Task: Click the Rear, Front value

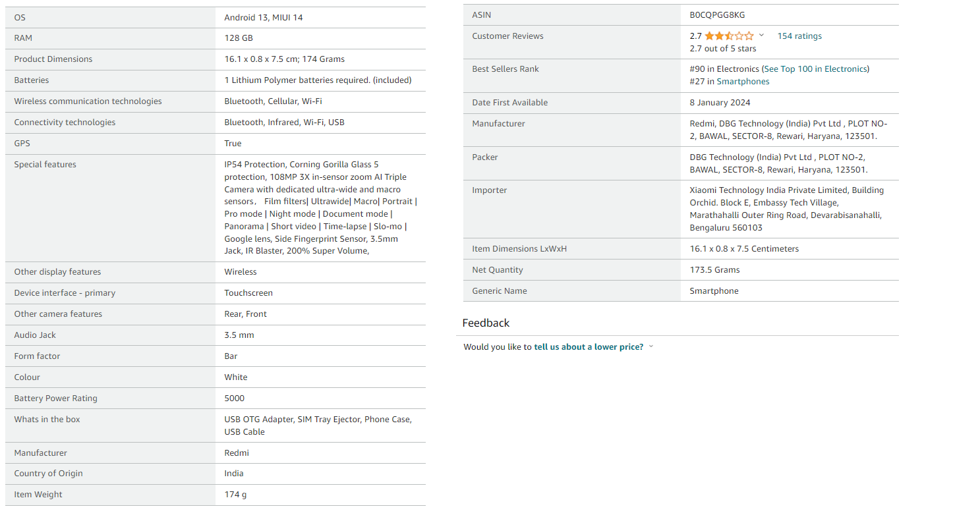Action: (246, 314)
